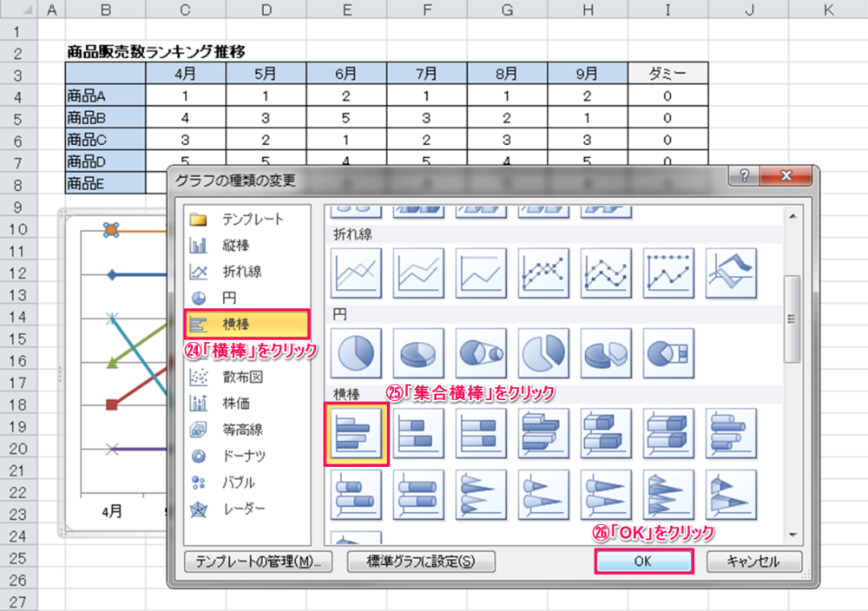The height and width of the screenshot is (611, 868).
Task: Pick the 100% stacked bar chart icon
Action: pyautogui.click(x=481, y=433)
